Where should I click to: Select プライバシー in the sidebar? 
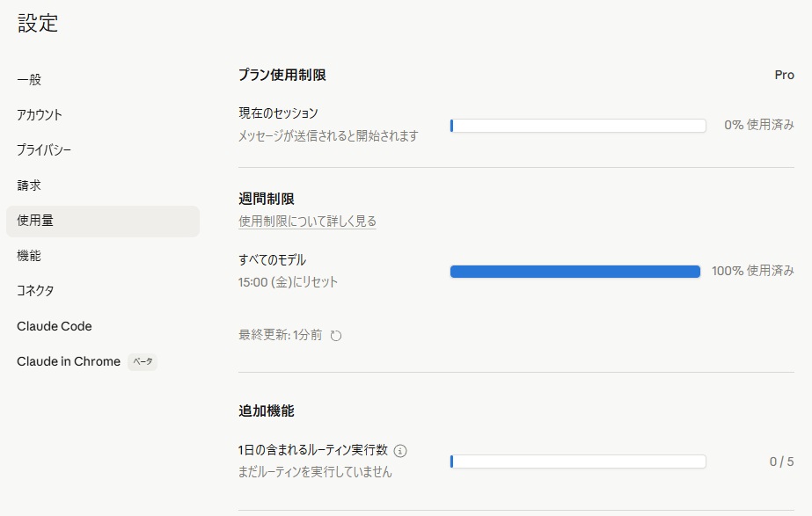[x=44, y=150]
